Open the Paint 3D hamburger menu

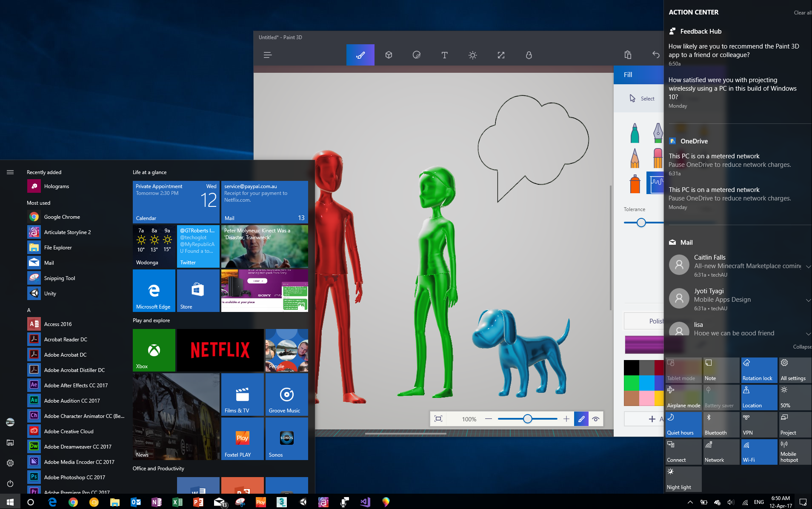268,55
